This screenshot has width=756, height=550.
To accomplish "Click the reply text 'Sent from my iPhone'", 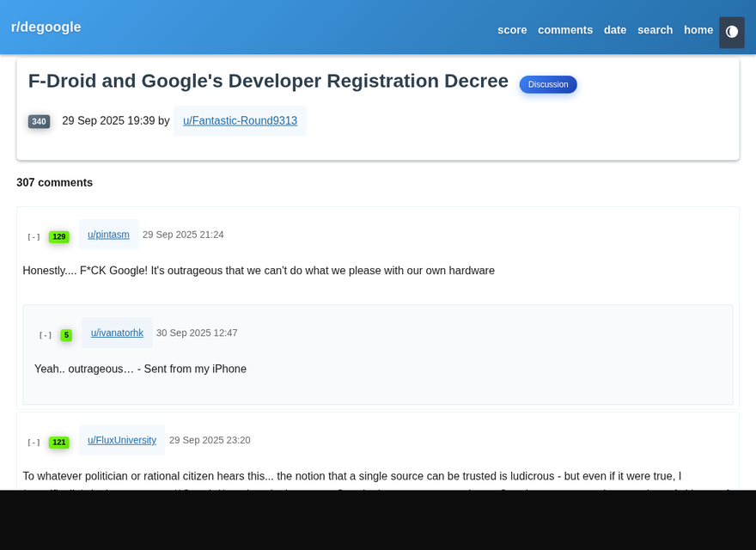I will [195, 369].
